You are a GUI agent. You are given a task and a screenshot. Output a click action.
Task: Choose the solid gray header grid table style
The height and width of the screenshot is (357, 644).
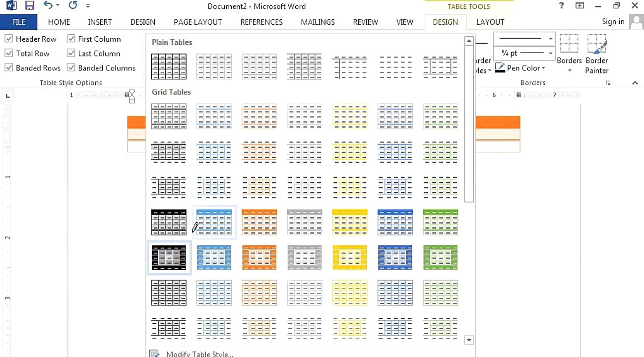[304, 222]
